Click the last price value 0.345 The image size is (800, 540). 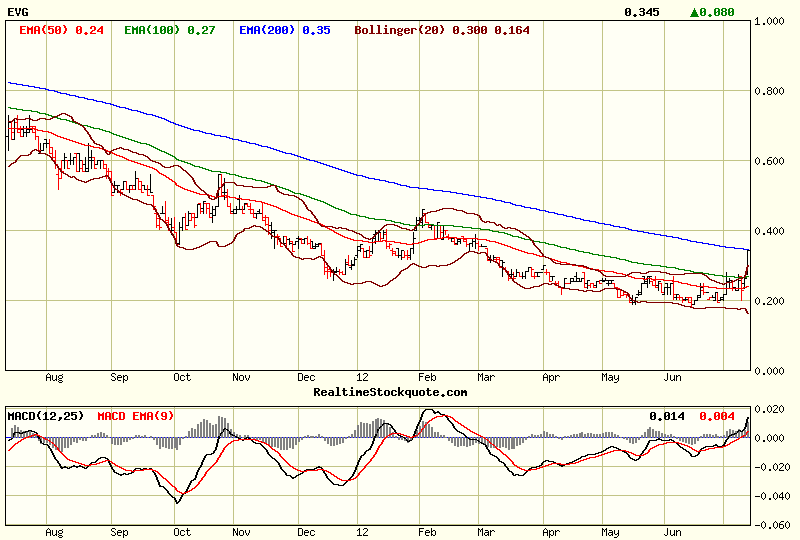tap(641, 12)
